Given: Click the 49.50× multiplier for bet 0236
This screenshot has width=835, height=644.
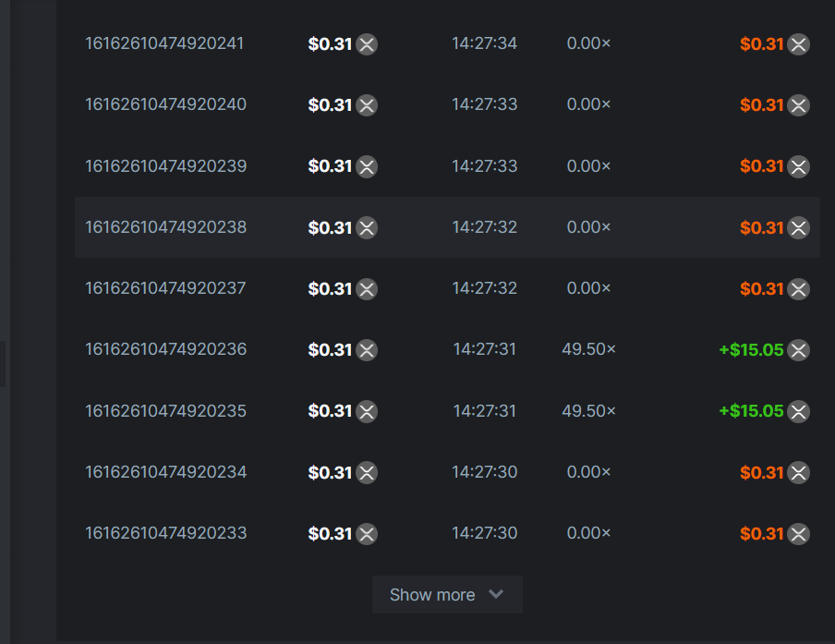Looking at the screenshot, I should 588,349.
